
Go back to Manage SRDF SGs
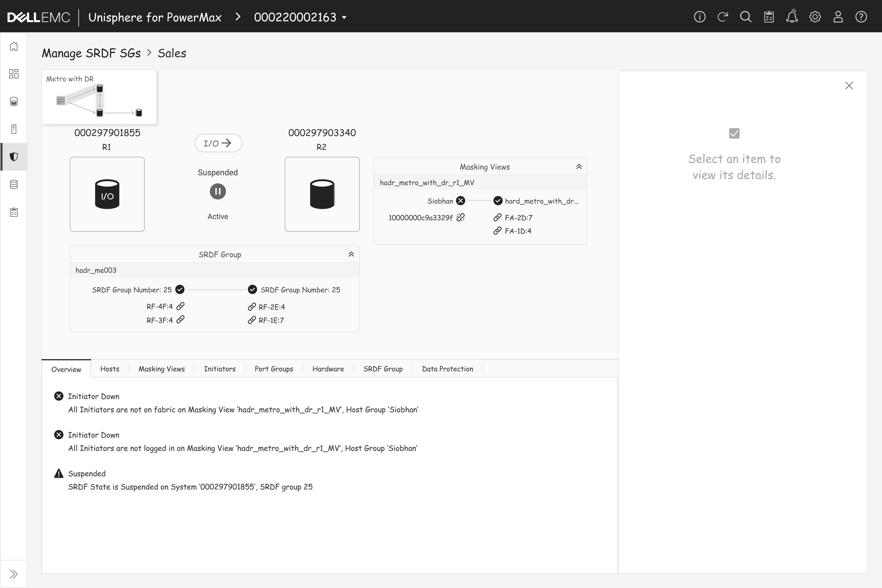tap(91, 53)
